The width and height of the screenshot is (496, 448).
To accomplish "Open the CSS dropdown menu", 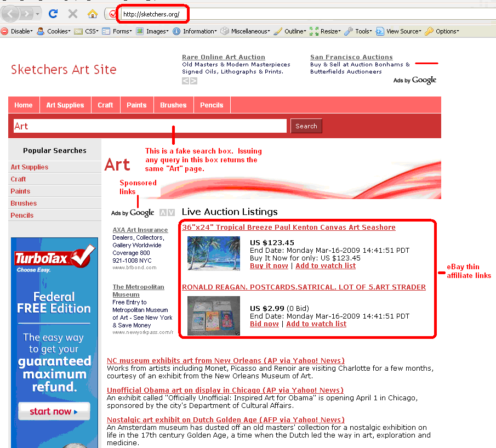I will pyautogui.click(x=92, y=31).
